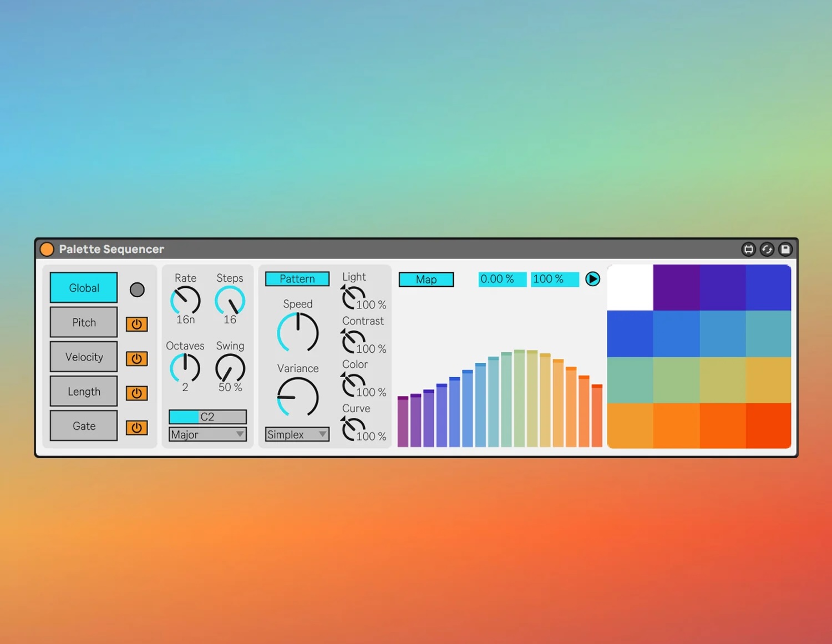Disable the Palette Sequencer device activator
The height and width of the screenshot is (644, 832).
point(47,249)
